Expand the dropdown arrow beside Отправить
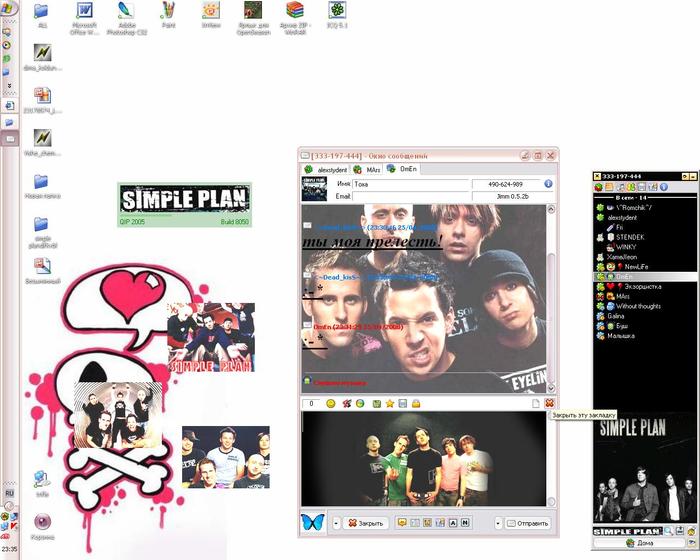This screenshot has width=700, height=560. (x=498, y=523)
